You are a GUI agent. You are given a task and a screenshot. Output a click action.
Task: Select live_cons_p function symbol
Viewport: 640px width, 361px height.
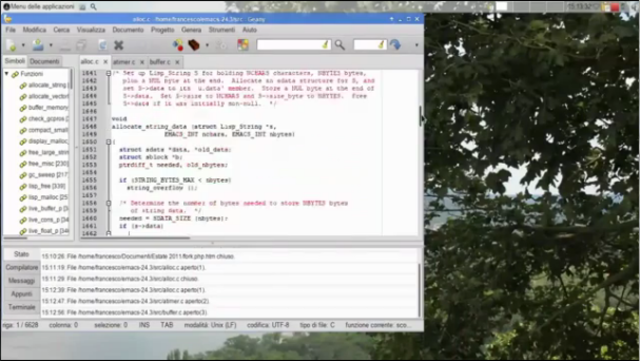pyautogui.click(x=48, y=220)
